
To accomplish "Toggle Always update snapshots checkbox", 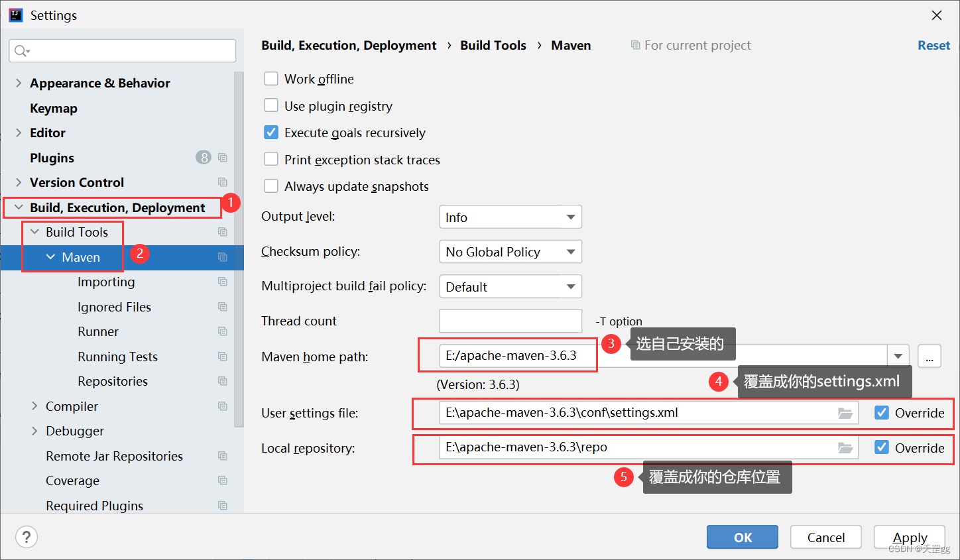I will (271, 186).
